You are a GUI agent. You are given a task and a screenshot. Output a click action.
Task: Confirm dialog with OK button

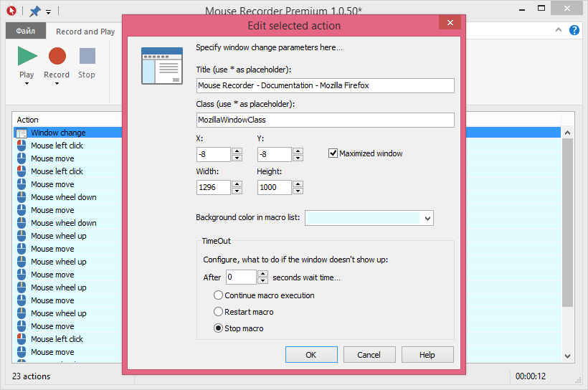311,355
